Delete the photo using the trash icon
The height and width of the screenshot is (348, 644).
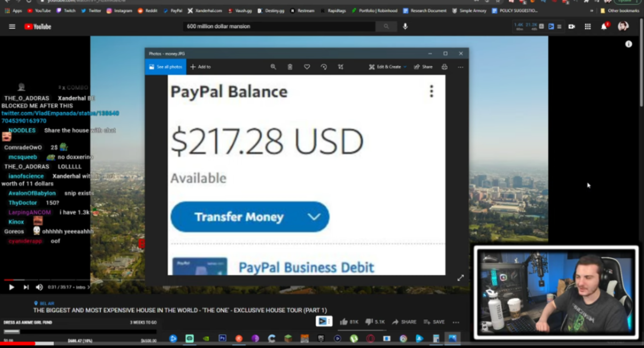click(290, 67)
